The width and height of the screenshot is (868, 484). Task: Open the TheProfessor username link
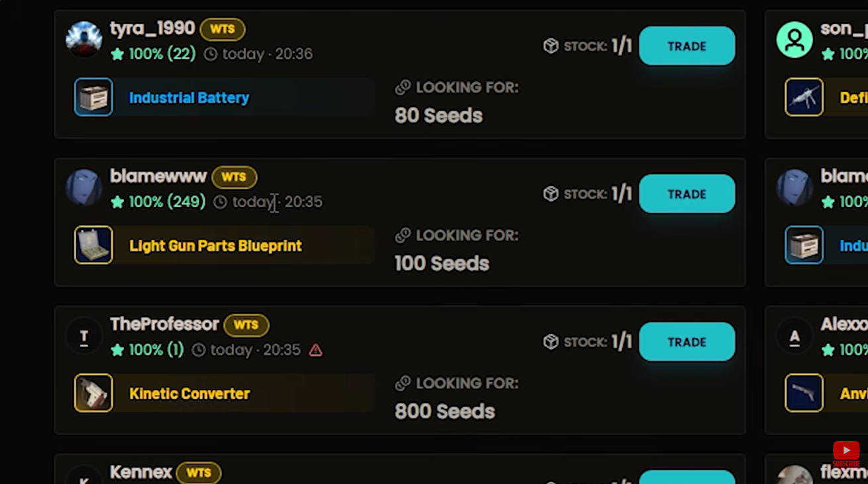164,324
